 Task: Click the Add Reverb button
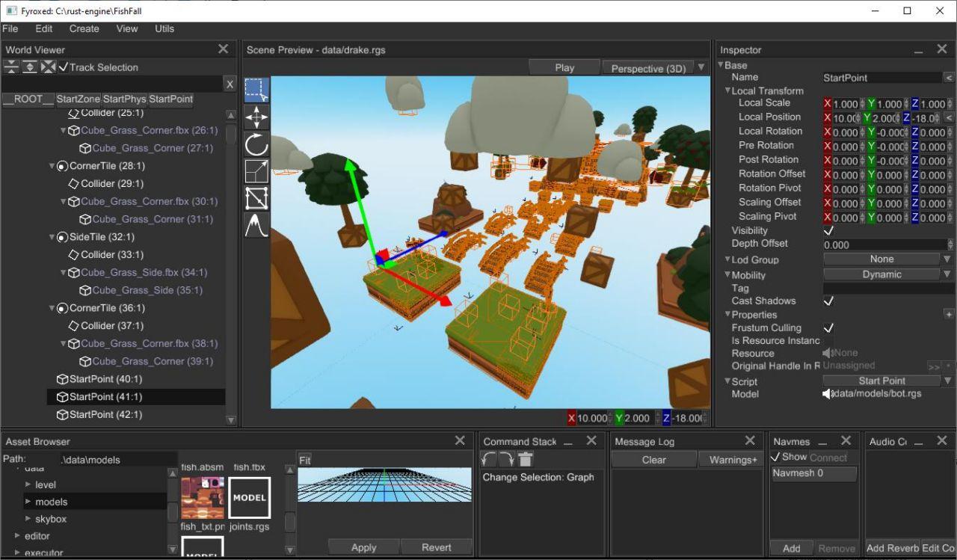click(893, 548)
